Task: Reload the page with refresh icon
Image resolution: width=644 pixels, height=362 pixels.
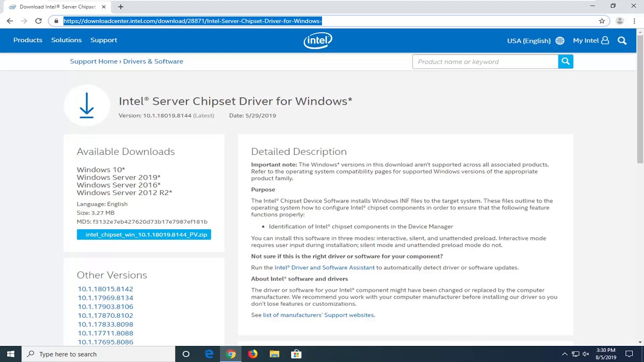Action: [x=38, y=21]
